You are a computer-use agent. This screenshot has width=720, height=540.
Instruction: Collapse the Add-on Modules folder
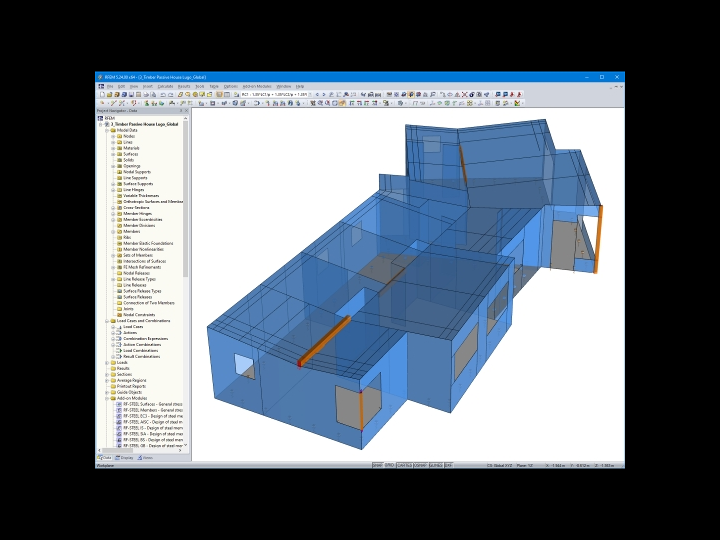(x=107, y=399)
